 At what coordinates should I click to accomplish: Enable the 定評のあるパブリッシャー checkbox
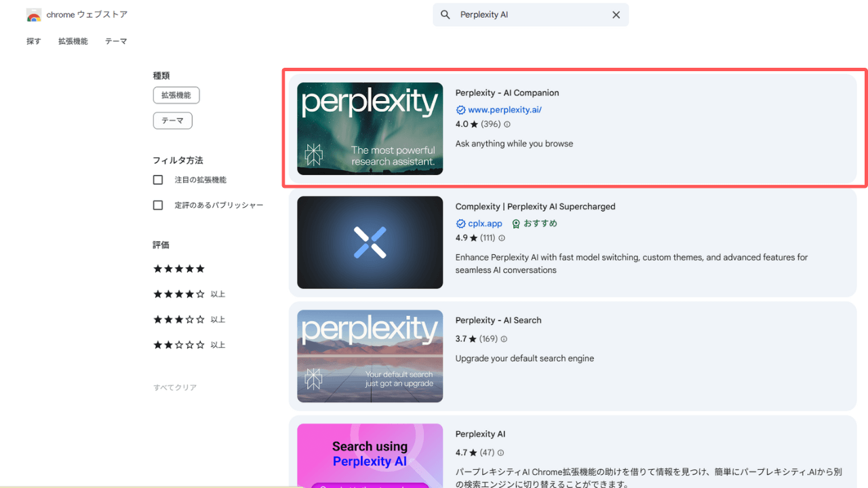click(158, 205)
